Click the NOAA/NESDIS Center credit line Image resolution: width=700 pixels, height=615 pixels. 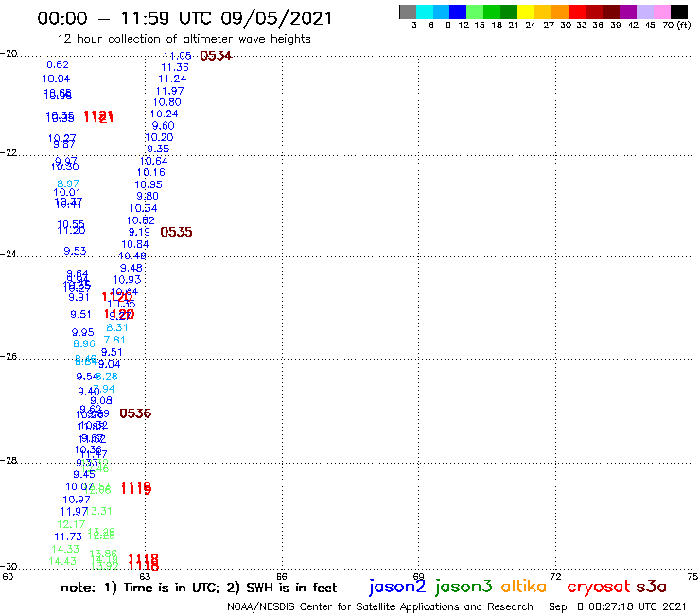(380, 607)
